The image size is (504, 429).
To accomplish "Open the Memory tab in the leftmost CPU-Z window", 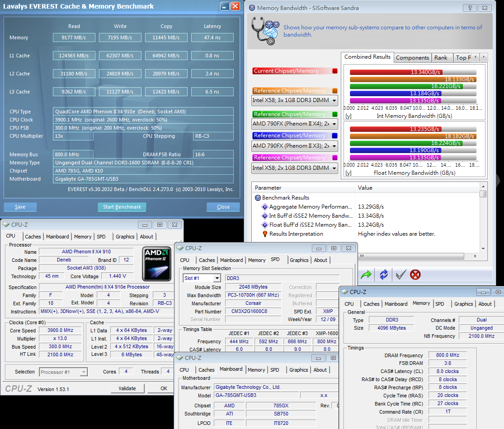I will [83, 237].
